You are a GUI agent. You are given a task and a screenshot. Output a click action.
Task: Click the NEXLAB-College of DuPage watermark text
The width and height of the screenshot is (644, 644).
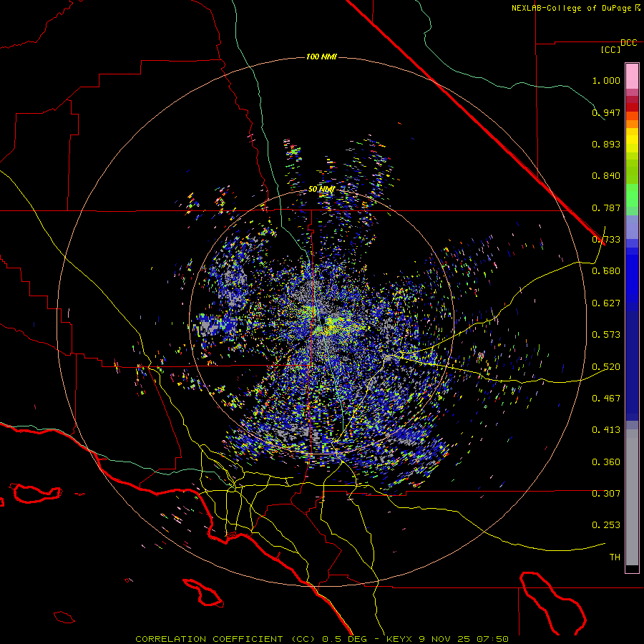click(576, 8)
